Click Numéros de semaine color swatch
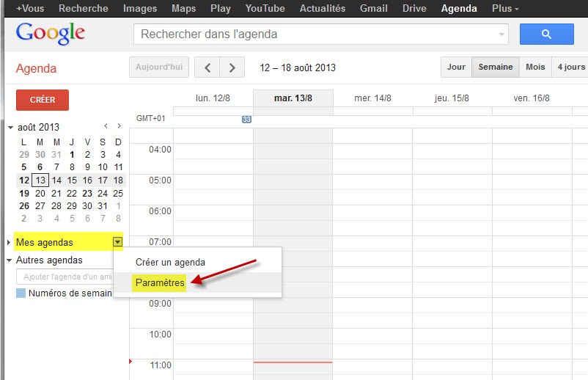The image size is (588, 380). (21, 293)
